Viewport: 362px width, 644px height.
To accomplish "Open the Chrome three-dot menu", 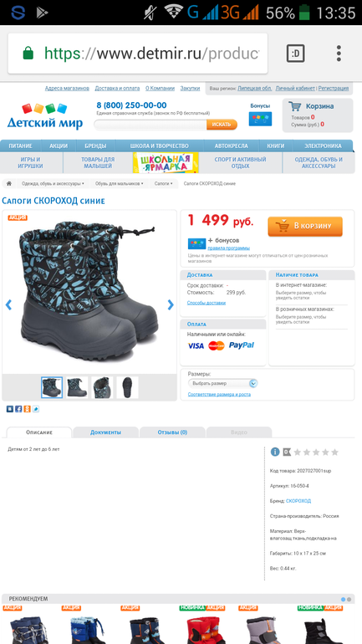I will pos(339,54).
